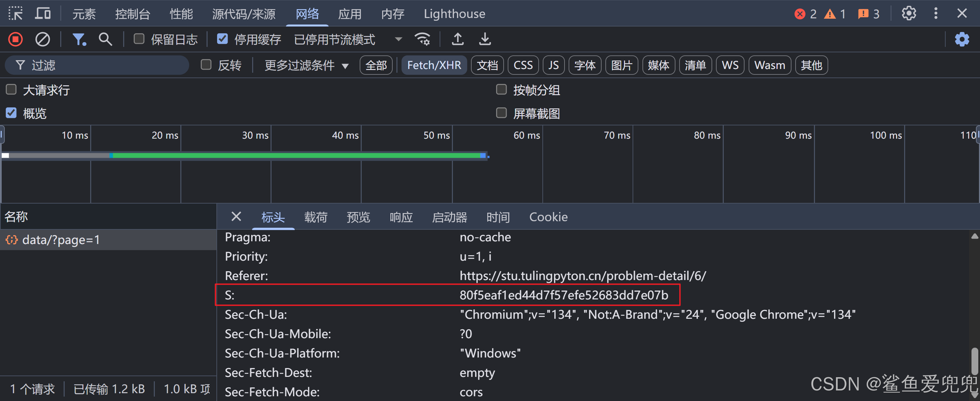Open network search with magnifier icon
The image size is (980, 401).
coord(105,39)
